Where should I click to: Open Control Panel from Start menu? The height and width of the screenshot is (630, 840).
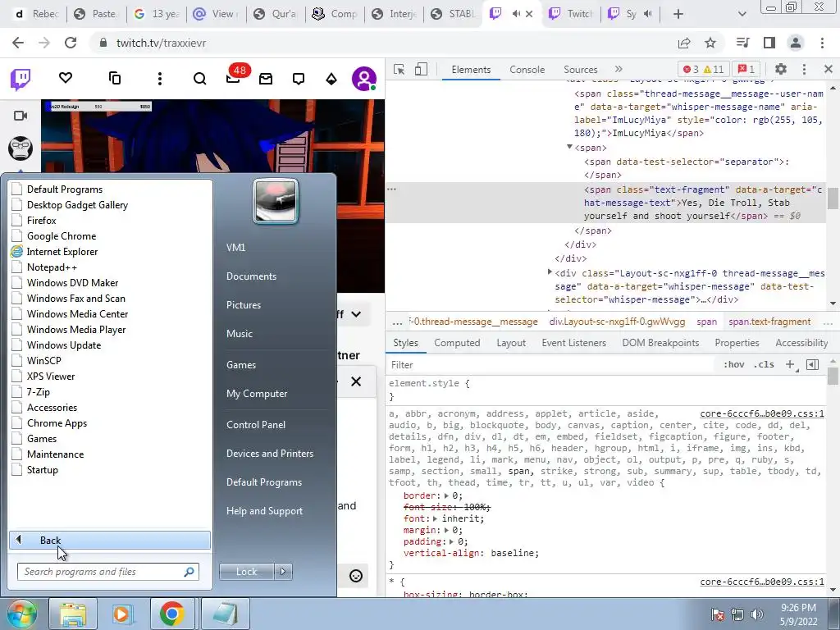tap(256, 424)
